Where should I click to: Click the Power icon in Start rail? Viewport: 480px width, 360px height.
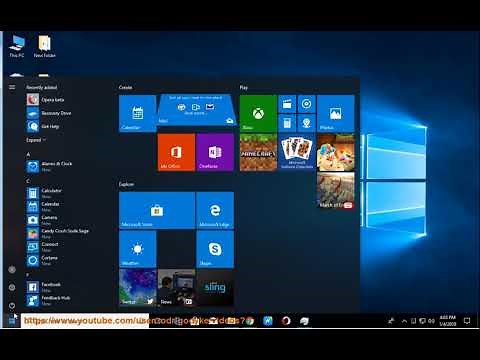click(12, 305)
